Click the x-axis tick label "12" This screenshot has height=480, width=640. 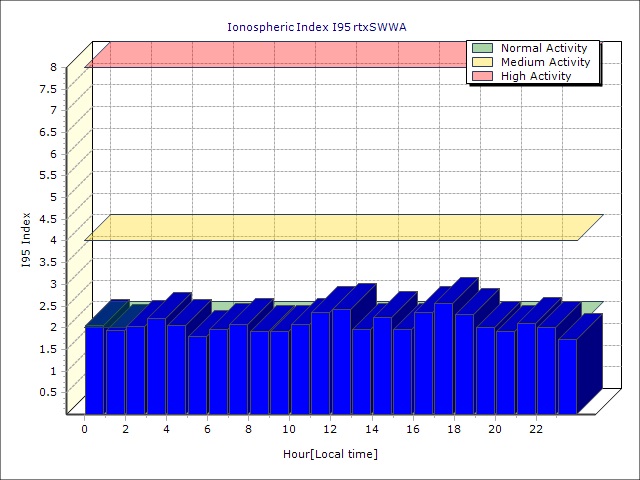[x=330, y=429]
